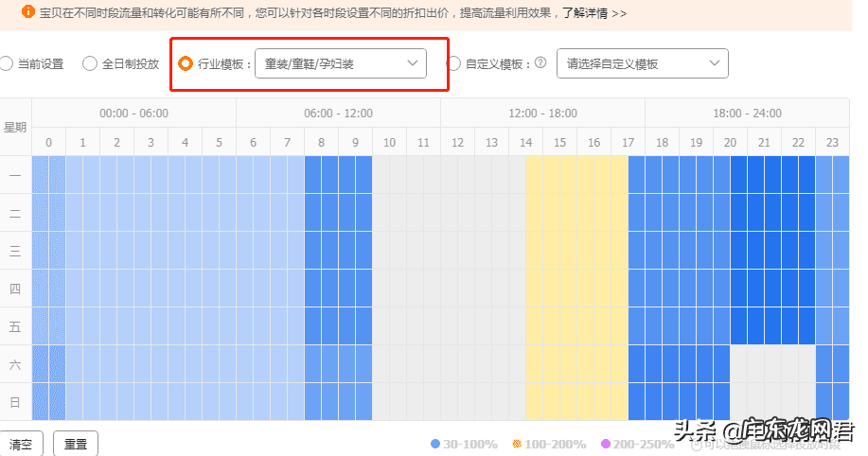Click the weekday row label 五

click(15, 326)
